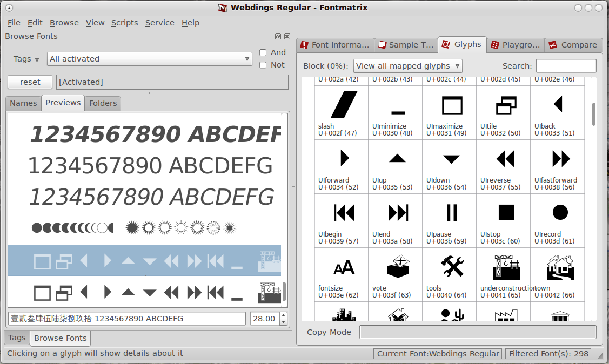
Task: Select the UIup glyph
Action: coord(396,166)
